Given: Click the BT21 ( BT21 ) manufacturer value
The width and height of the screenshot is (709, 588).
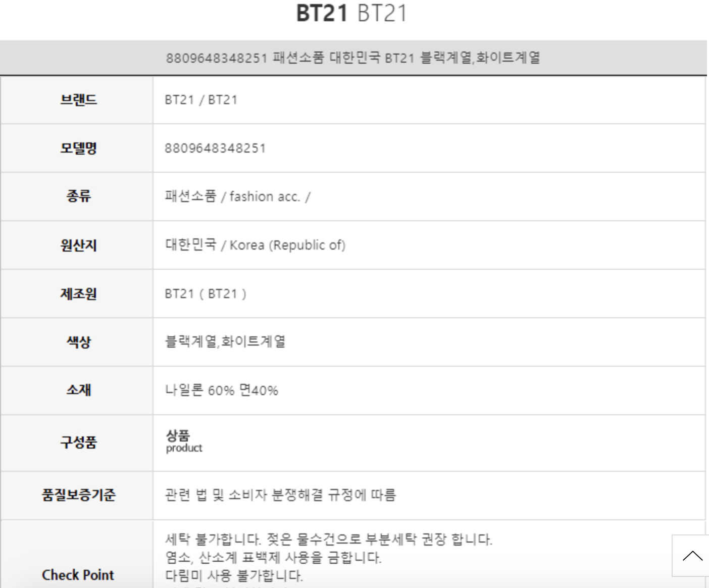Looking at the screenshot, I should (206, 293).
